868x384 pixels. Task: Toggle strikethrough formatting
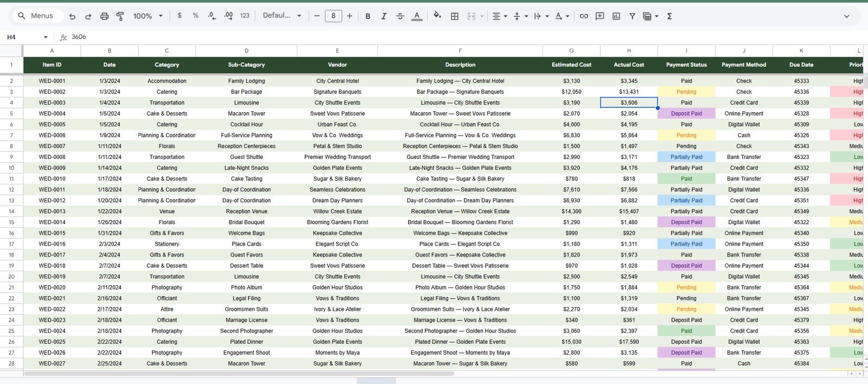[400, 16]
